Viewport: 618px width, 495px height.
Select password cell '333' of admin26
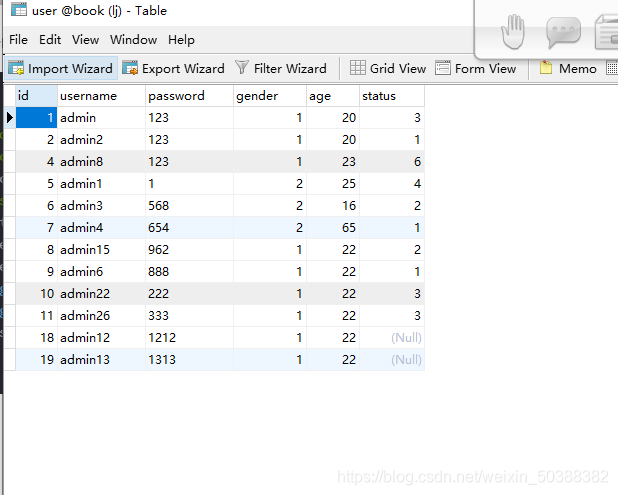point(190,316)
